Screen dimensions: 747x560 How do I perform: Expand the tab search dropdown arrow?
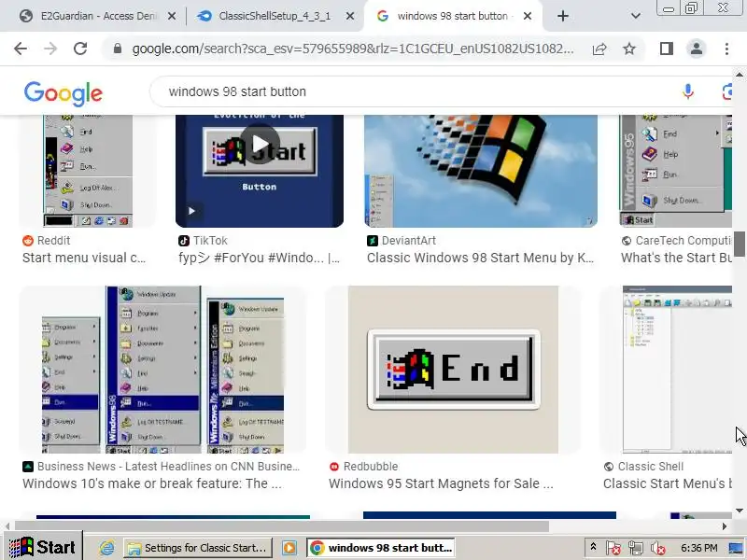click(x=636, y=16)
